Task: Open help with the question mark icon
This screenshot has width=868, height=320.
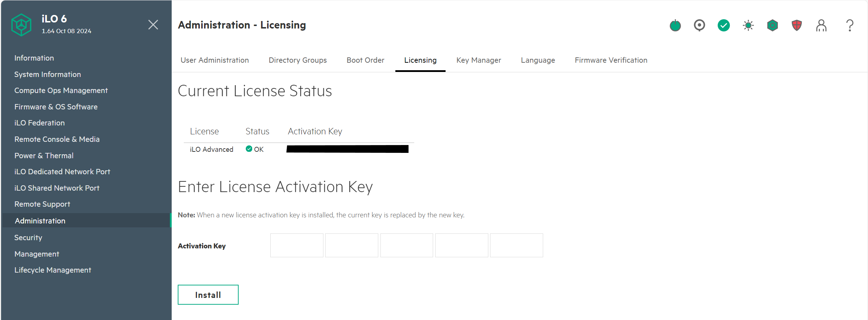Action: pyautogui.click(x=850, y=25)
